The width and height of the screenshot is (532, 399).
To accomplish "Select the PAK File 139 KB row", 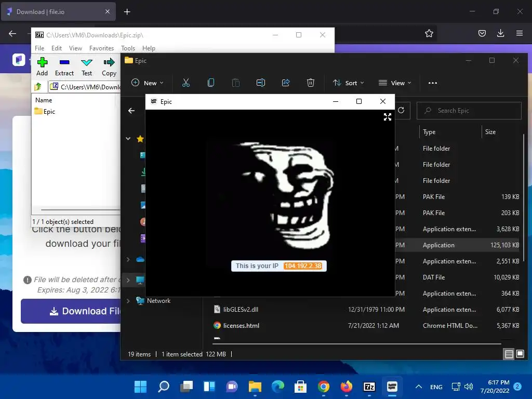I will point(458,197).
